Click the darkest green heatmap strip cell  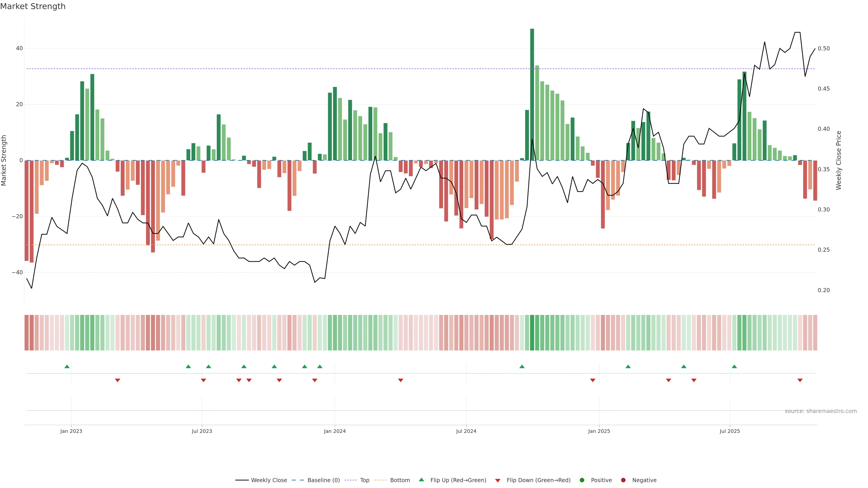[x=532, y=333]
